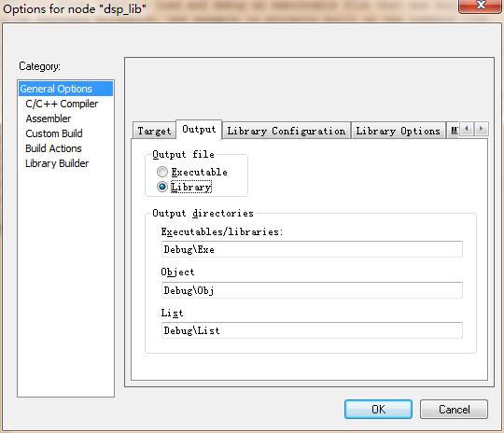
Task: Open the partially hidden tab after Library Options
Action: click(x=454, y=131)
